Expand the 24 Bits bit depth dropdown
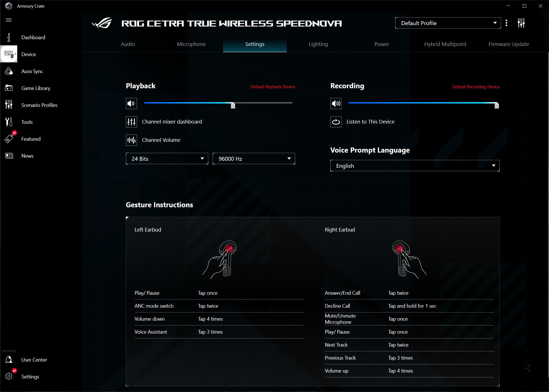This screenshot has width=549, height=392. 167,158
